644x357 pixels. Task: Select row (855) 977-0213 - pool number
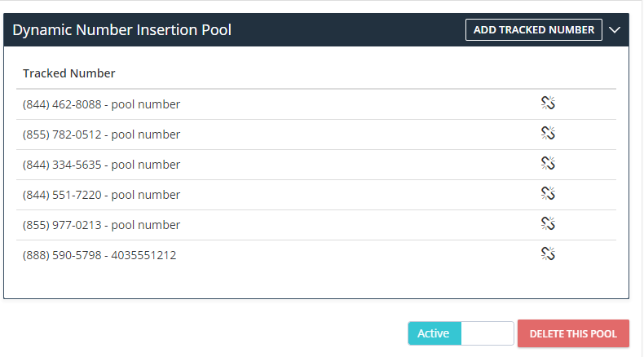click(316, 225)
